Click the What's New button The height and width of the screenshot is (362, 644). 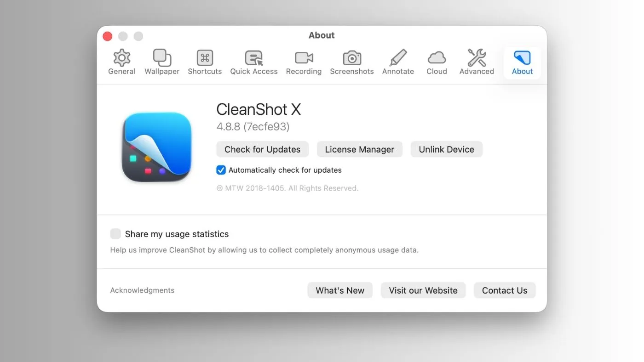tap(340, 290)
